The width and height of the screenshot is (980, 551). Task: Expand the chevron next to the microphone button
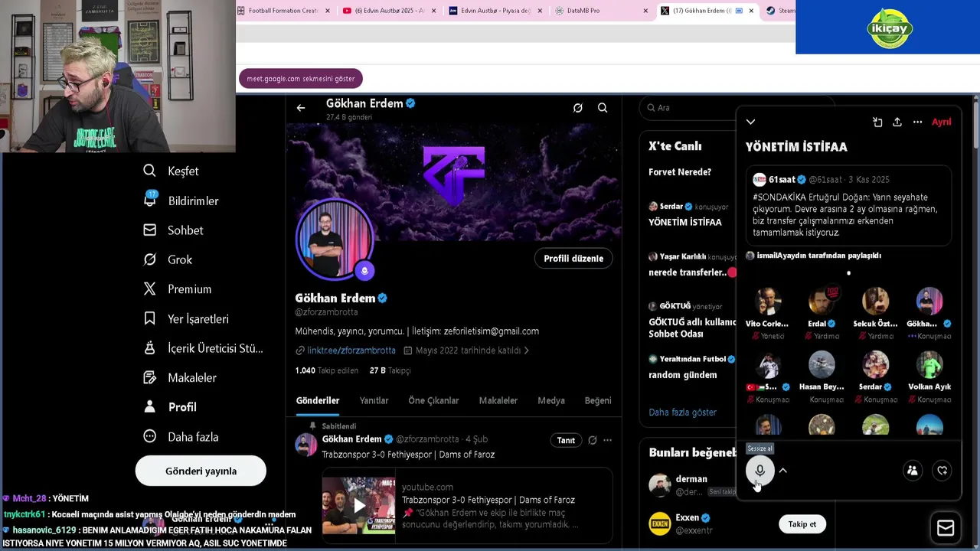(782, 471)
